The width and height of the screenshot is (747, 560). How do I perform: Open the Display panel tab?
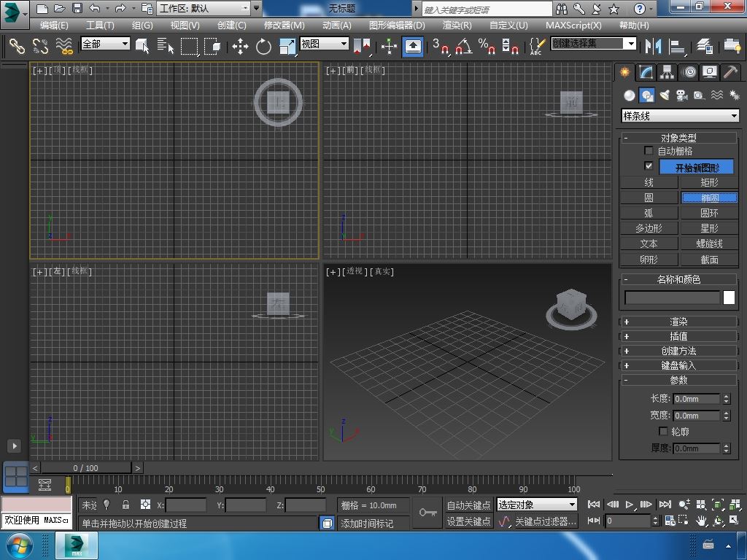710,72
